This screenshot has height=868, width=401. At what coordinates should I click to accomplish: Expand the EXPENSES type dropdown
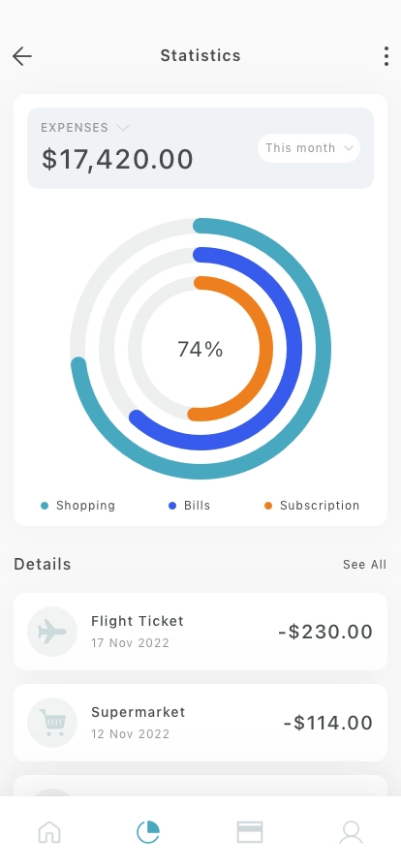coord(85,128)
